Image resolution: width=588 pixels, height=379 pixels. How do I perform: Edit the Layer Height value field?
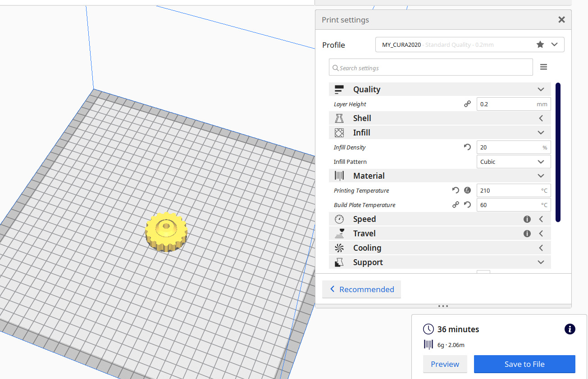coord(514,104)
